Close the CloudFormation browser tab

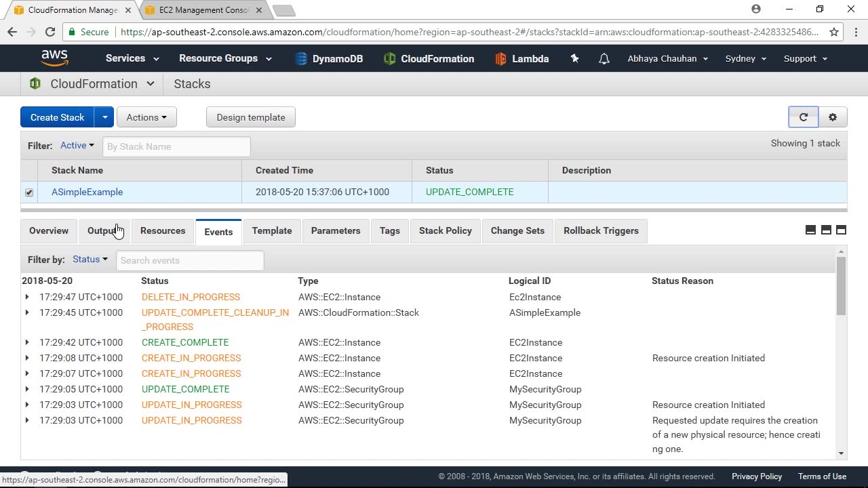[x=127, y=10]
